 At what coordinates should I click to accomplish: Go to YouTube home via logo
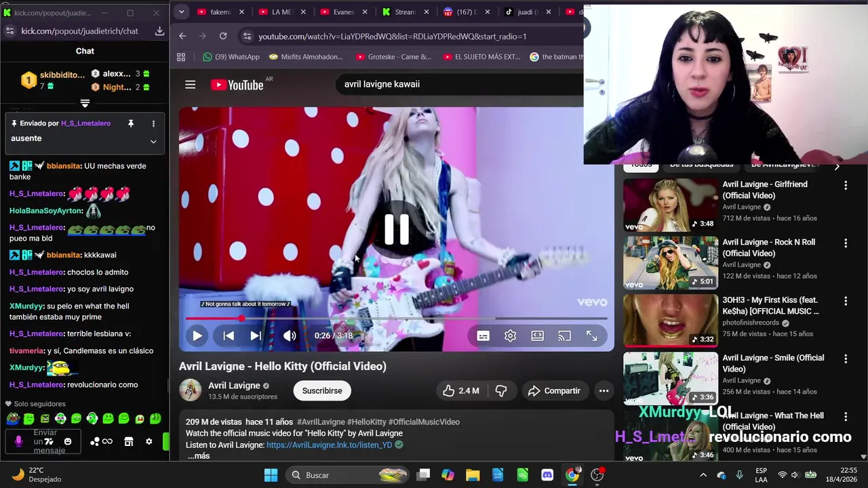pyautogui.click(x=237, y=85)
